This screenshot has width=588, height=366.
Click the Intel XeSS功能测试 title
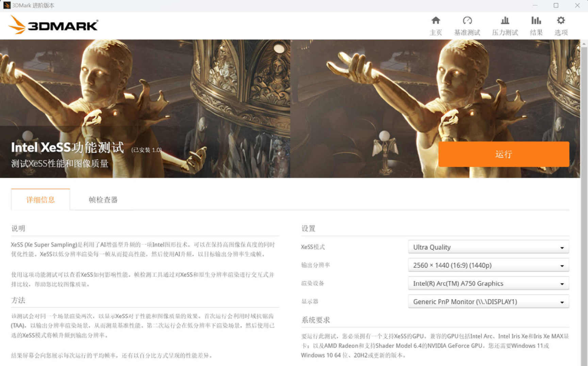67,148
